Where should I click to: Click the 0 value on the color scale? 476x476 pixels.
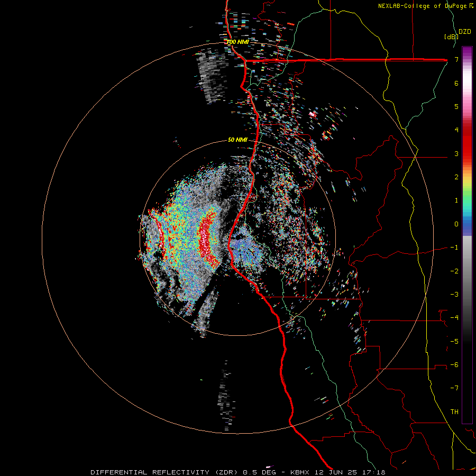click(456, 224)
